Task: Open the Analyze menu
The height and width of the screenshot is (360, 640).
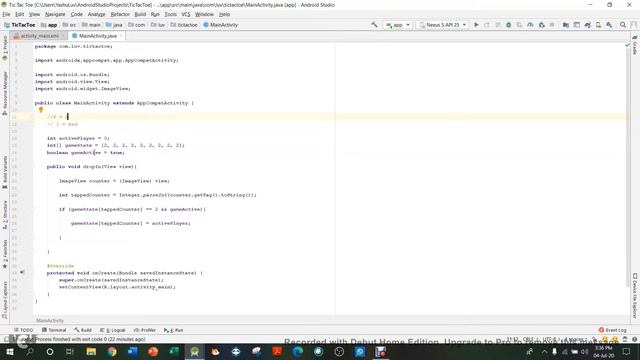Action: (x=96, y=14)
